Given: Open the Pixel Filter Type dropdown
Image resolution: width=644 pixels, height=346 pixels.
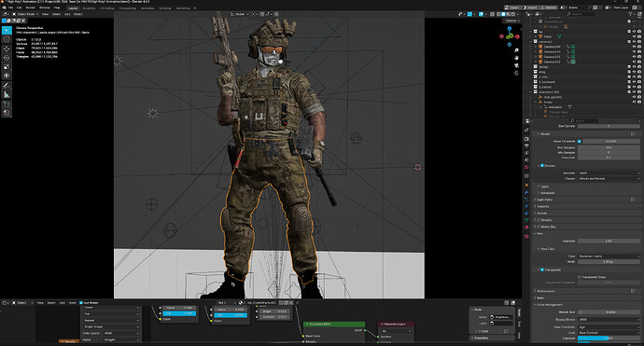Looking at the screenshot, I should pos(609,256).
